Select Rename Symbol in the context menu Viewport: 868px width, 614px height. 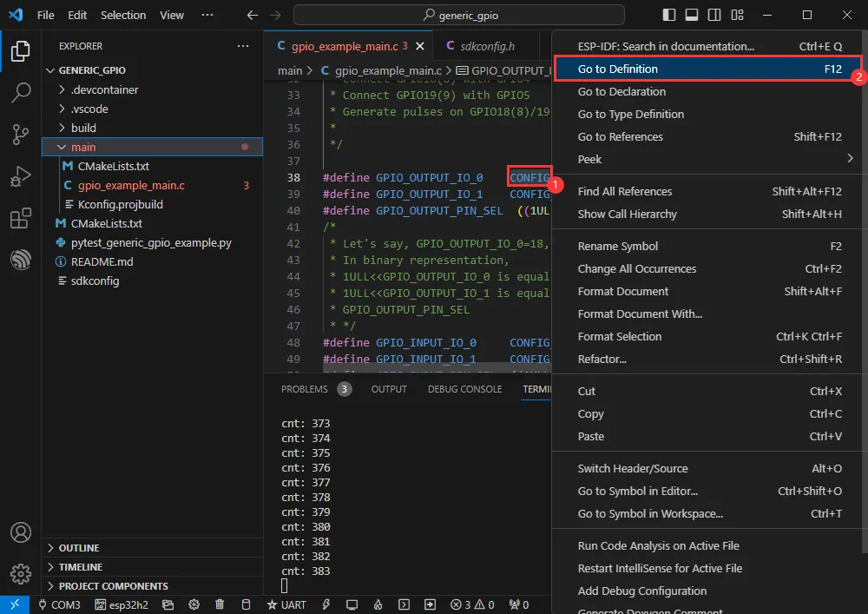point(617,246)
